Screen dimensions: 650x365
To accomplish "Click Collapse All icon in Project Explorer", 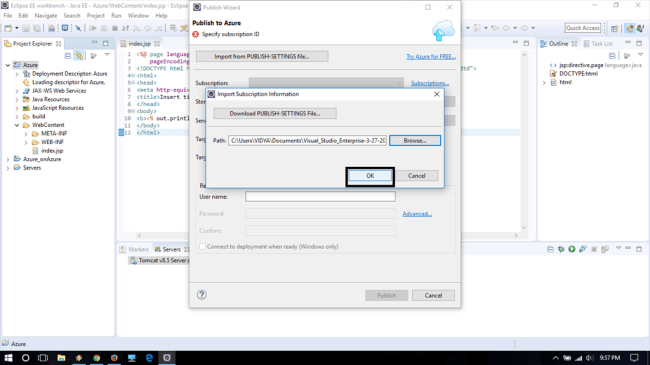I will tap(68, 56).
